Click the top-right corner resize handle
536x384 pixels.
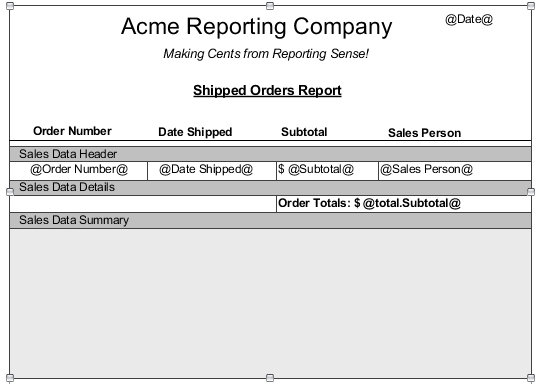(531, 6)
